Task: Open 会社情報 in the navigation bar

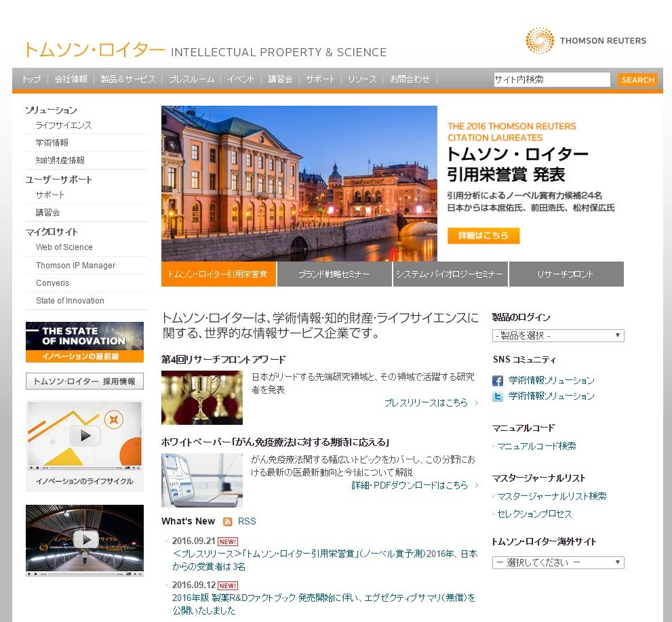Action: click(71, 79)
